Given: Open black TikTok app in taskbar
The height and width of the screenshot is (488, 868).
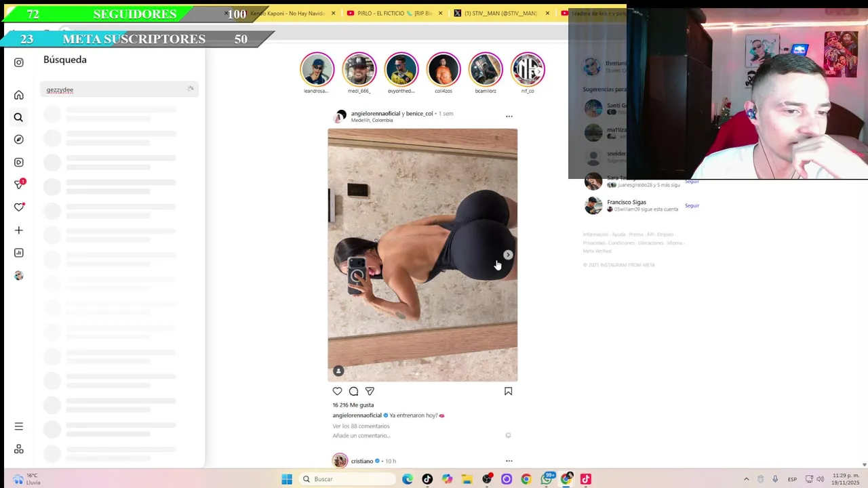Looking at the screenshot, I should (x=427, y=479).
